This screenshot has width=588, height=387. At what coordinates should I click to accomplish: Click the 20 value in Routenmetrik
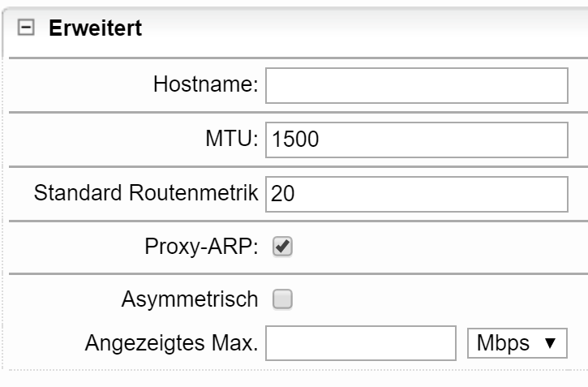click(x=282, y=193)
